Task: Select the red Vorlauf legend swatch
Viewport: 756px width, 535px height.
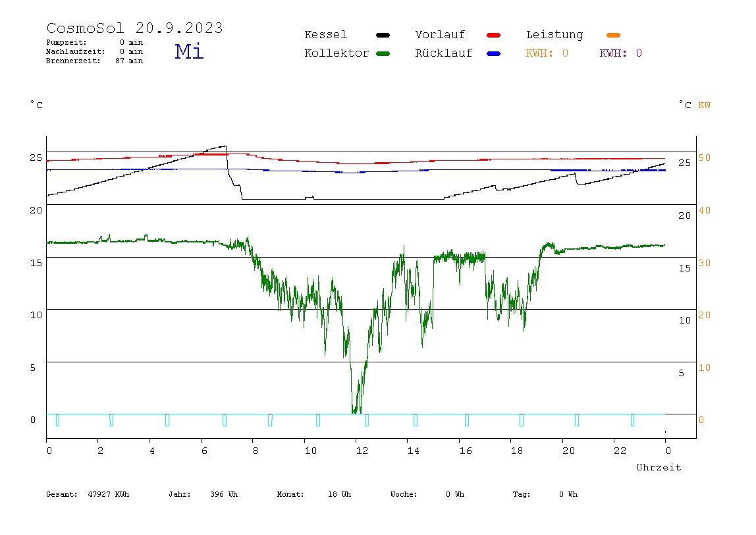Action: 494,35
